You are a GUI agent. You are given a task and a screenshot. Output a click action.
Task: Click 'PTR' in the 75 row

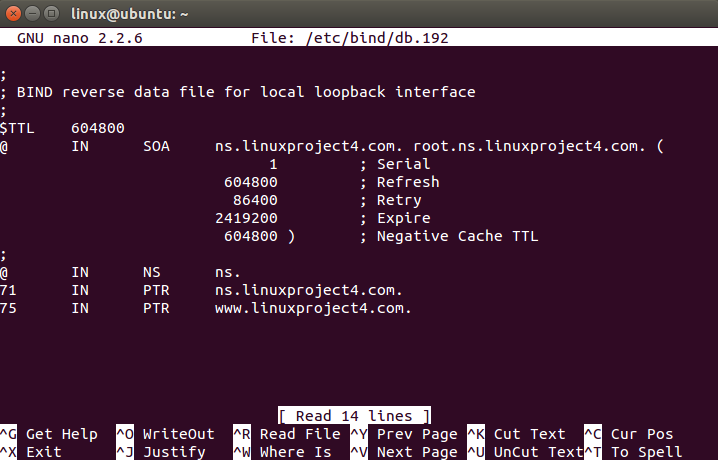(x=156, y=308)
